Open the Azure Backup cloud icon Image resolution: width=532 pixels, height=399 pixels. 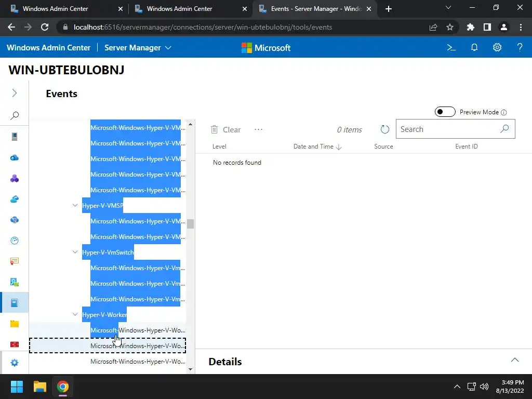[14, 199]
